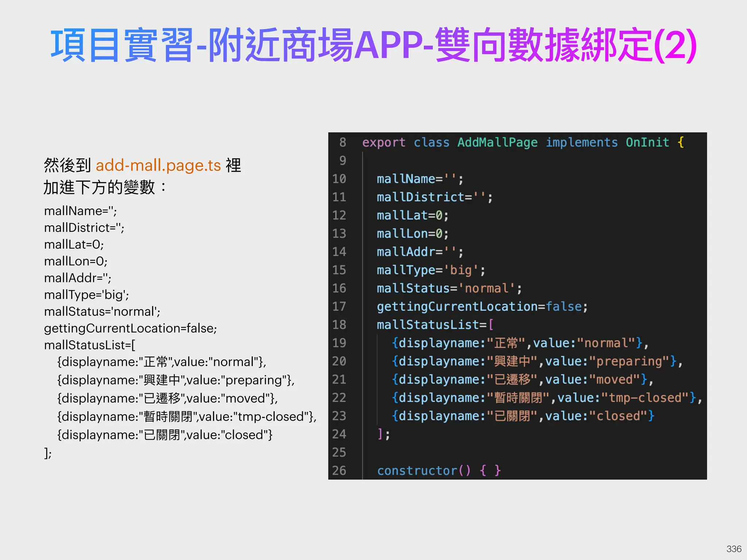Click the left-side closing bracket ];

48,453
